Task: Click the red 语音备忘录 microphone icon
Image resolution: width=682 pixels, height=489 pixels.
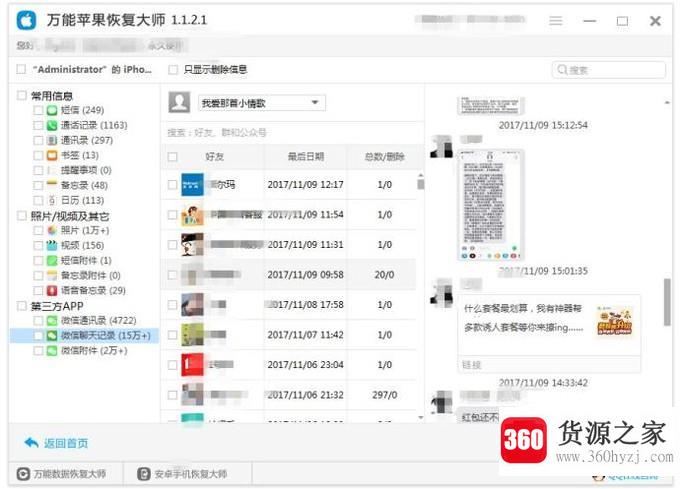Action: 52,290
